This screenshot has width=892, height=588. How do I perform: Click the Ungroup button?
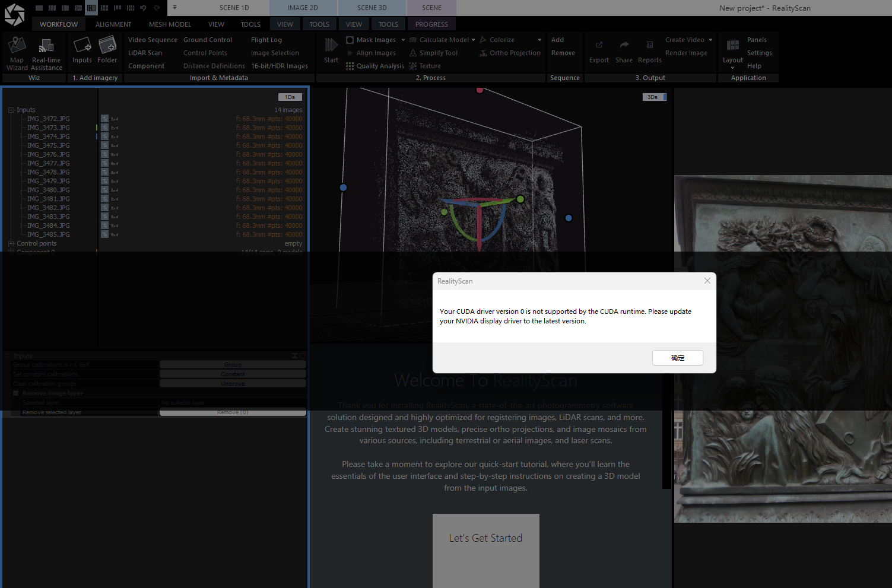pos(233,384)
